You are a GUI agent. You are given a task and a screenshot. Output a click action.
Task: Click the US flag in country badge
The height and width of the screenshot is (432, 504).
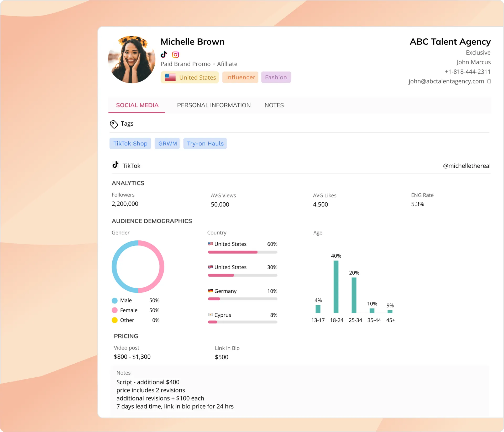click(170, 77)
